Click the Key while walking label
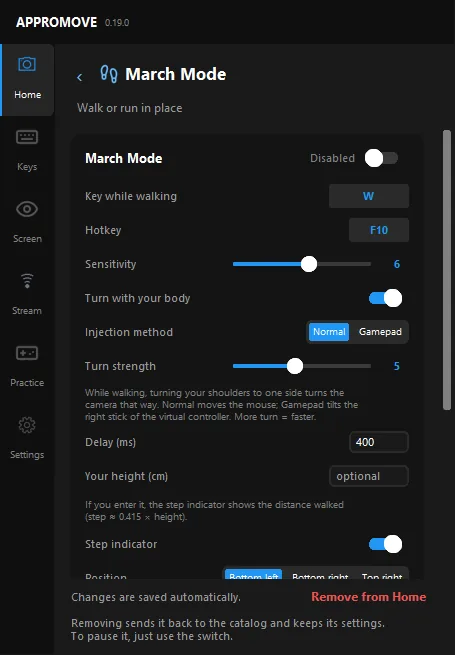The height and width of the screenshot is (655, 455). click(x=131, y=196)
